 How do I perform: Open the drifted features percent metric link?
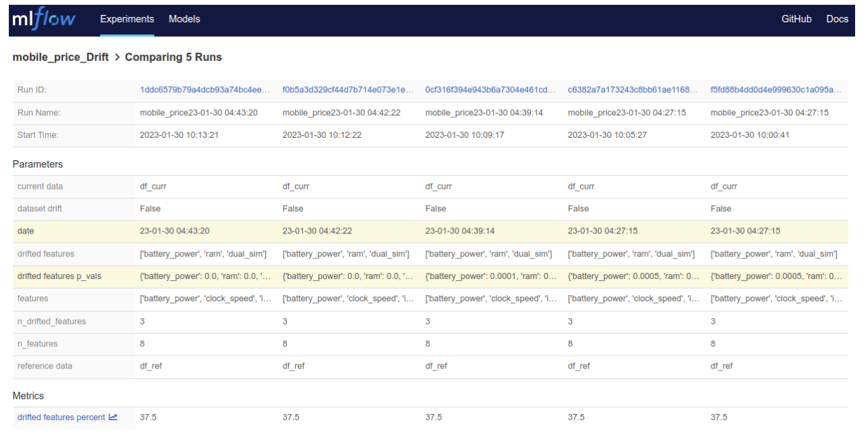tap(61, 417)
